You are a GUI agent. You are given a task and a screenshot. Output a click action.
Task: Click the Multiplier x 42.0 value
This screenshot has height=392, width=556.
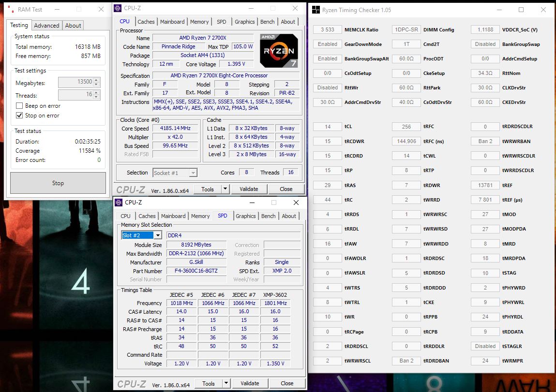(x=175, y=137)
